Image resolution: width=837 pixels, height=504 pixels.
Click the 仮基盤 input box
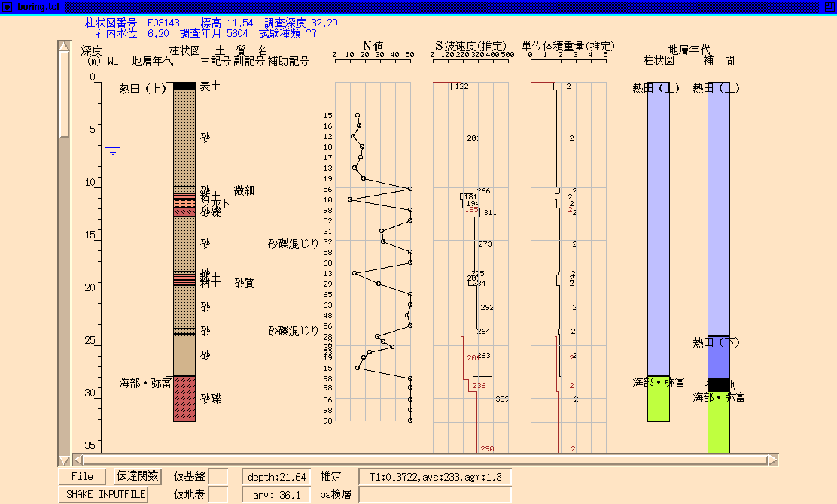(218, 476)
